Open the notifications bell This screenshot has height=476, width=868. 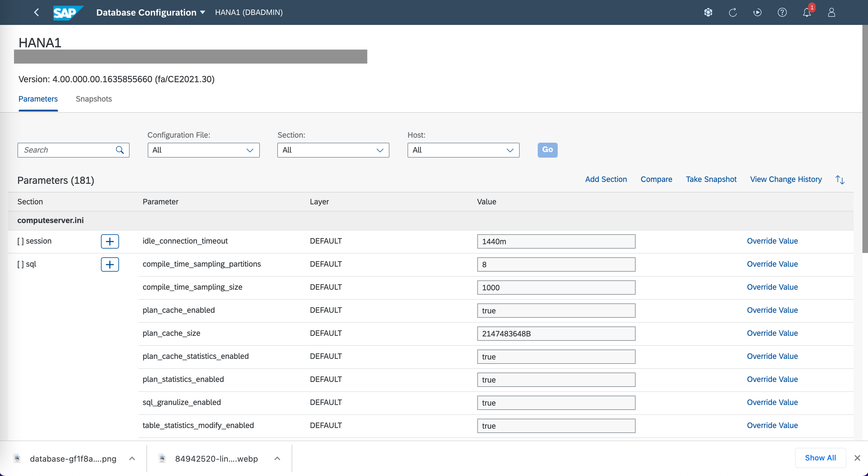pyautogui.click(x=807, y=12)
